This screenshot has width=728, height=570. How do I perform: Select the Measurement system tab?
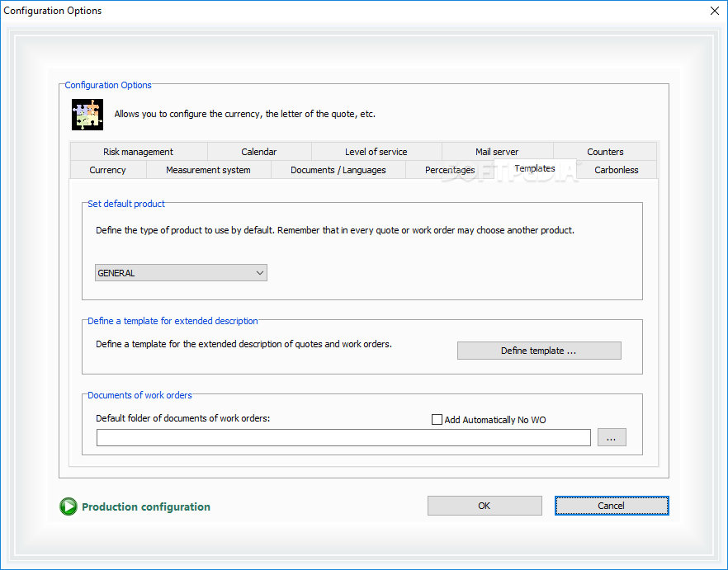(209, 170)
